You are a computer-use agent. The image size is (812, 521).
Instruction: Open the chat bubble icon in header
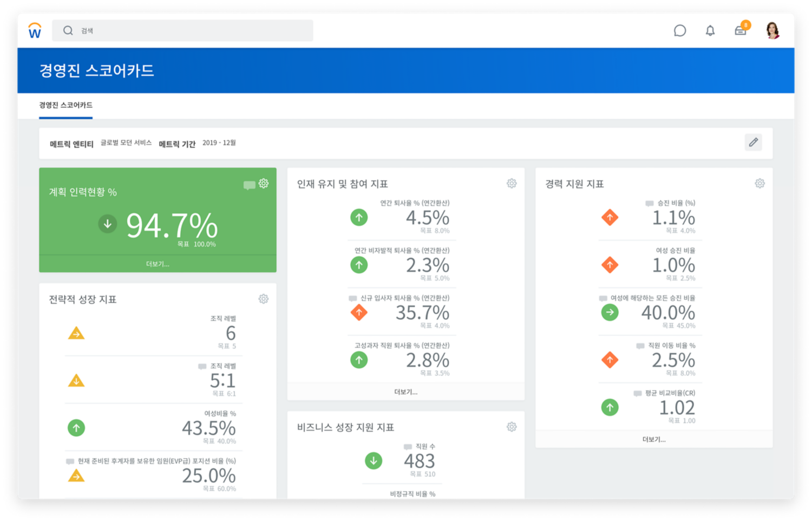[x=680, y=31]
